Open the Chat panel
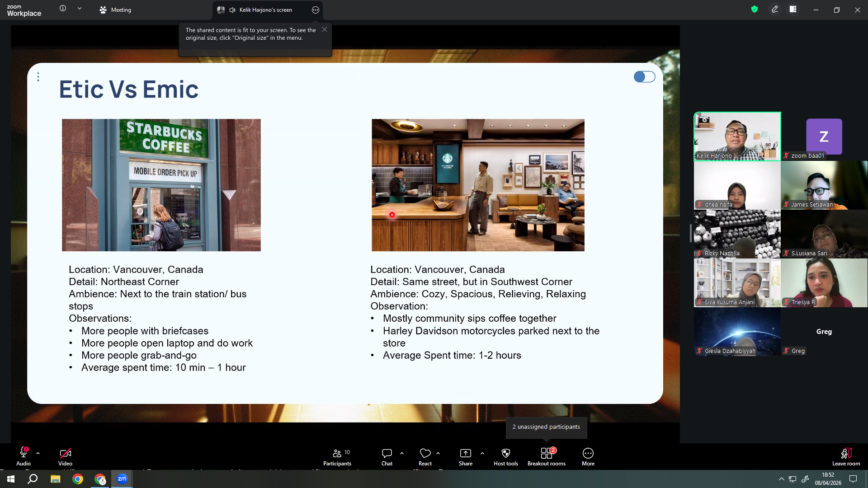This screenshot has width=868, height=488. (x=387, y=456)
